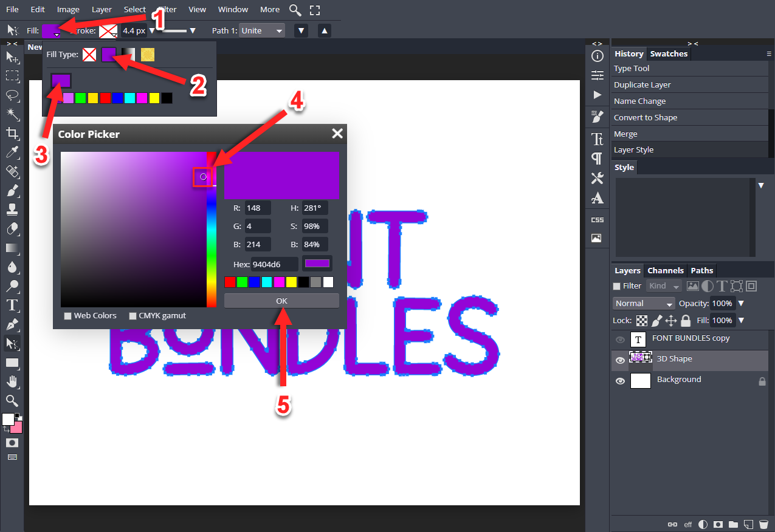The width and height of the screenshot is (775, 532).
Task: Open the Stroke swatch dropdown
Action: click(109, 30)
